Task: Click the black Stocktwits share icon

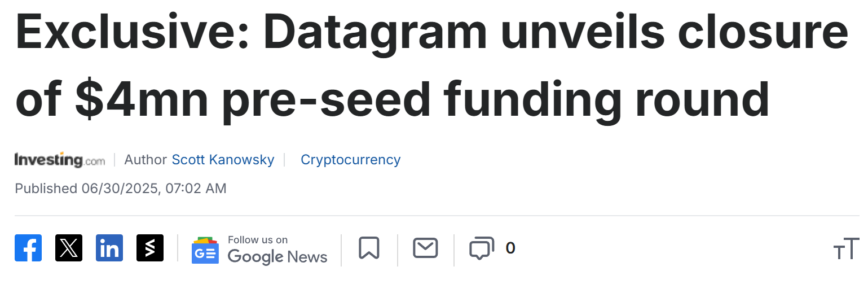Action: point(150,248)
